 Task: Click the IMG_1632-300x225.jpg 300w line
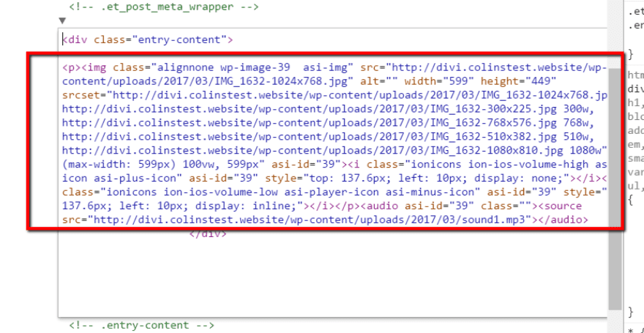[328, 109]
